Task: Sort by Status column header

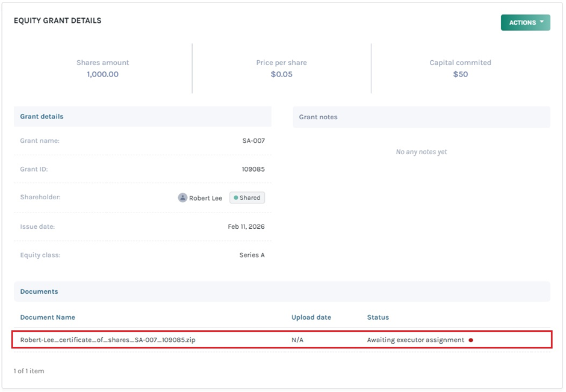Action: point(378,317)
